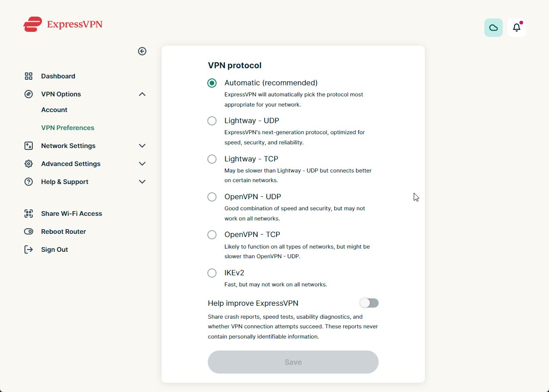Collapse sidebar with the back arrow icon
This screenshot has height=392, width=549.
tap(142, 51)
